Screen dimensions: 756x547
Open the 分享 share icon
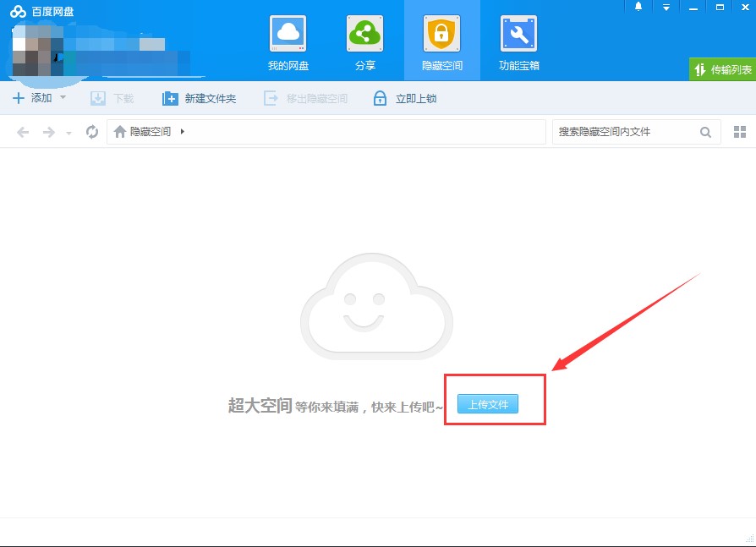click(365, 43)
